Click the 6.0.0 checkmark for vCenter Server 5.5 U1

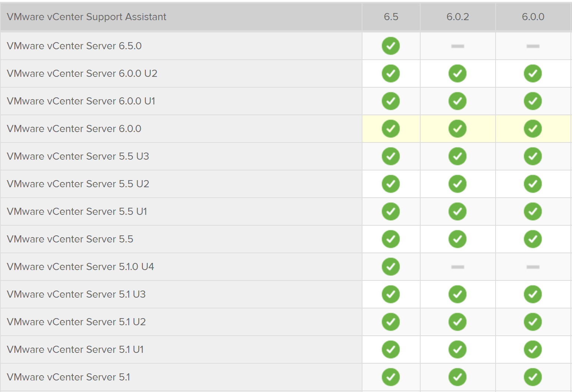pos(533,211)
